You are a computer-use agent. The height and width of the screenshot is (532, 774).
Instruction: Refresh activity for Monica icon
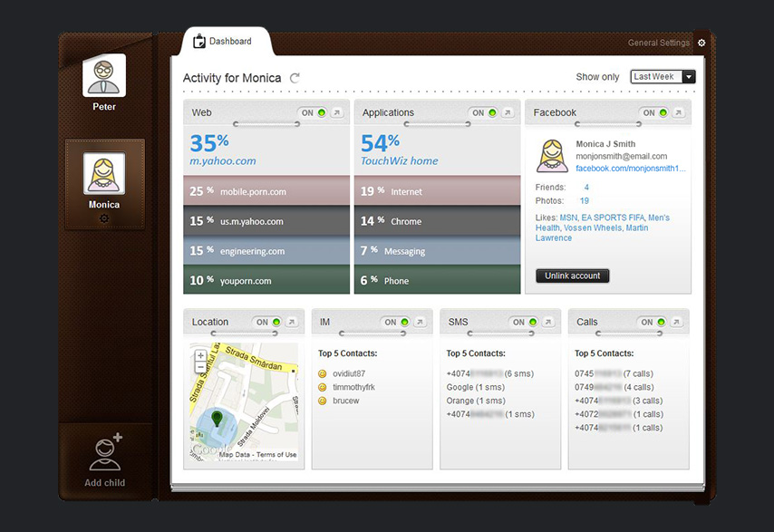pyautogui.click(x=295, y=78)
